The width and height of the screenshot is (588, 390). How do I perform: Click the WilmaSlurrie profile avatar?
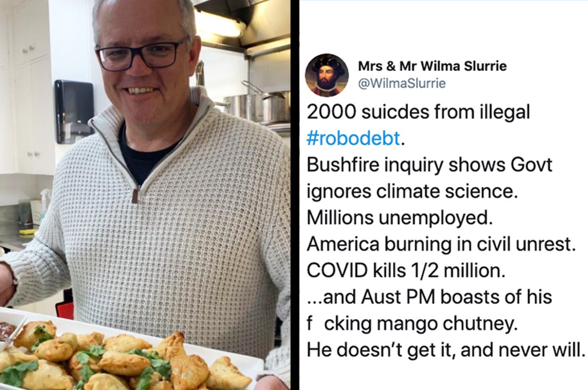pos(326,75)
